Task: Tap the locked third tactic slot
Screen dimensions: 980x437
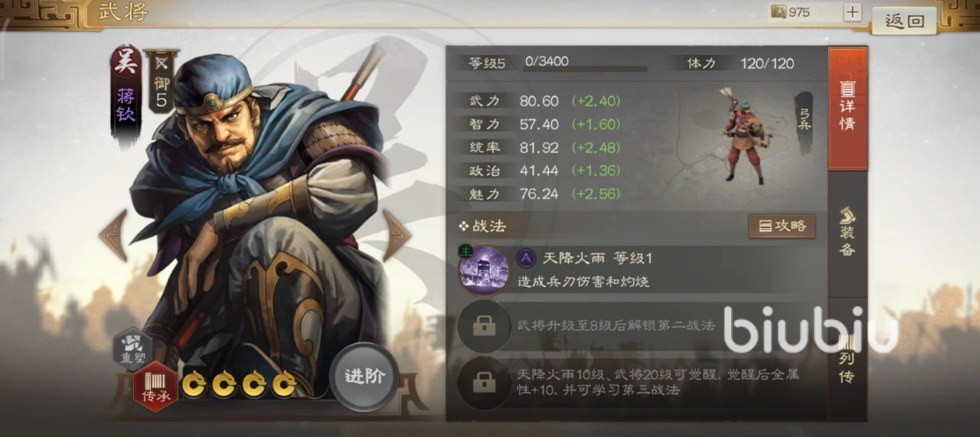Action: point(484,382)
